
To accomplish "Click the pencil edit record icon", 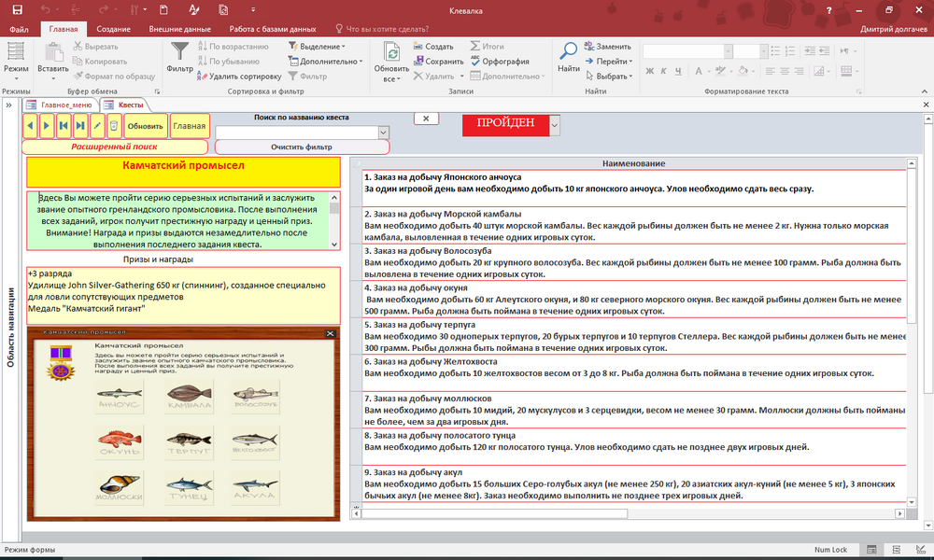I will point(97,125).
